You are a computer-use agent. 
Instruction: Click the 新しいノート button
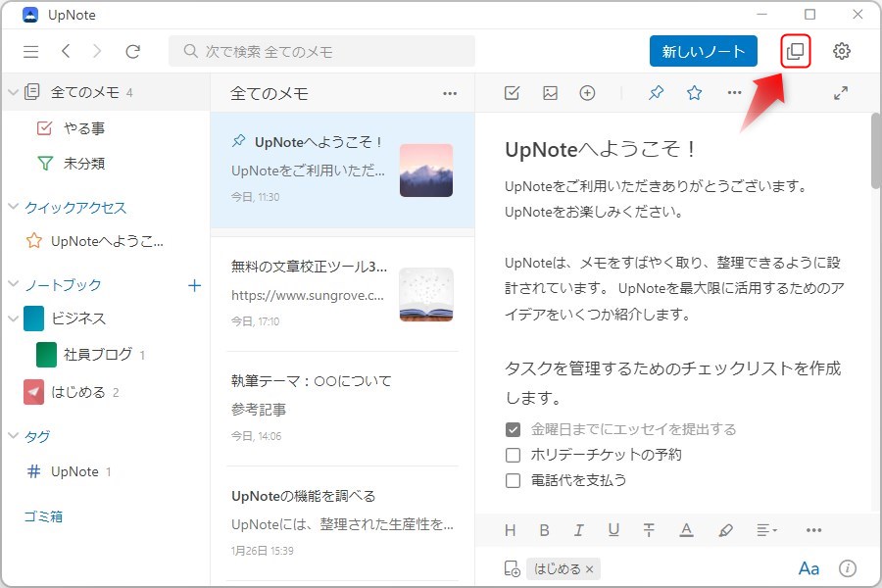click(703, 52)
